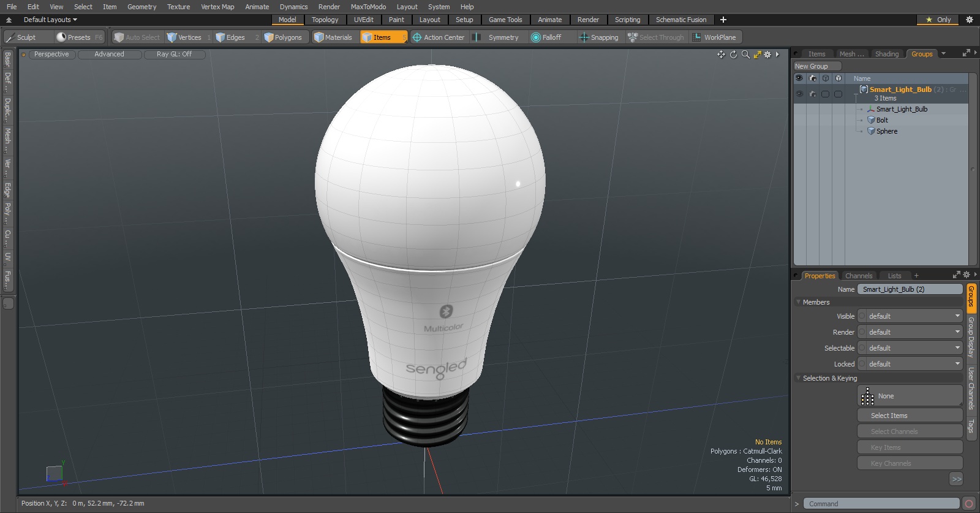The height and width of the screenshot is (513, 980).
Task: Toggle render camera for Smart_Light_Bulb group
Action: (x=813, y=94)
